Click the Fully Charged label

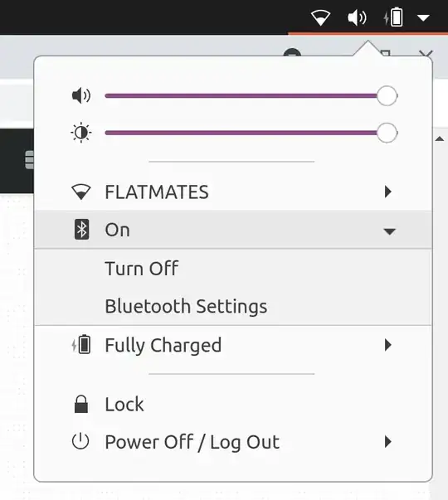163,345
